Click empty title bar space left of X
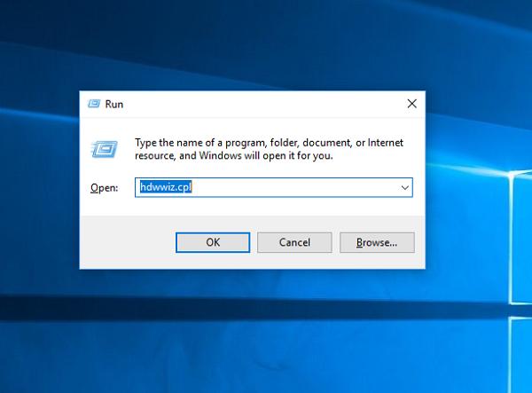Image resolution: width=532 pixels, height=393 pixels. [x=266, y=104]
